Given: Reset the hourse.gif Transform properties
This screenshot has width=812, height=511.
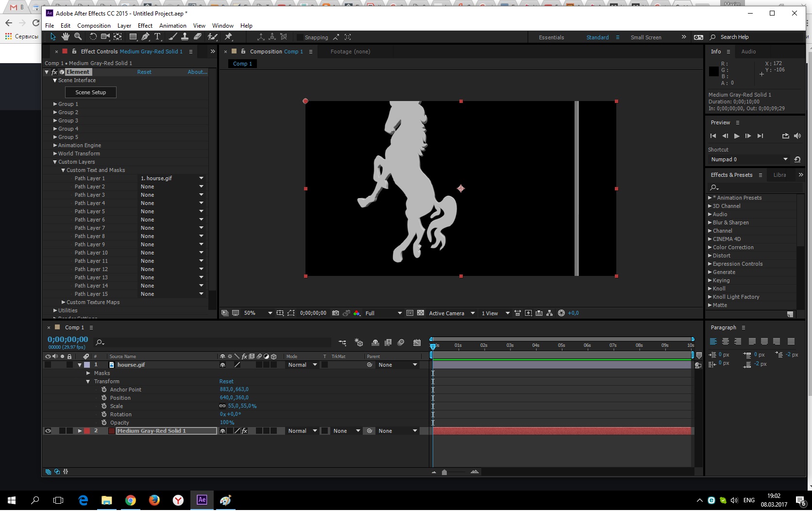Looking at the screenshot, I should [226, 381].
